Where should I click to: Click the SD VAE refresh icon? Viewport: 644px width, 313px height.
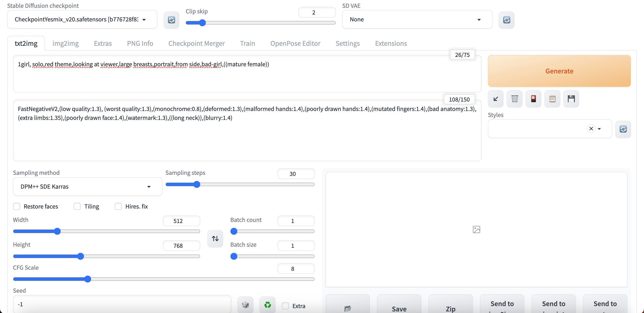(x=506, y=20)
